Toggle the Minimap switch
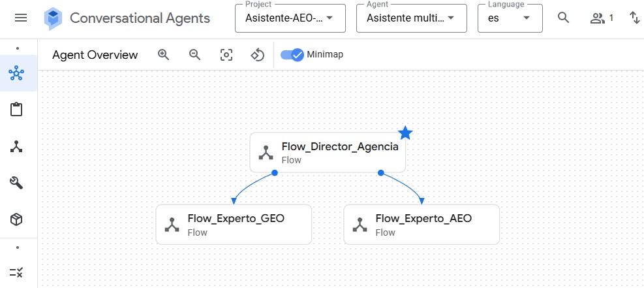The image size is (644, 288). click(292, 55)
